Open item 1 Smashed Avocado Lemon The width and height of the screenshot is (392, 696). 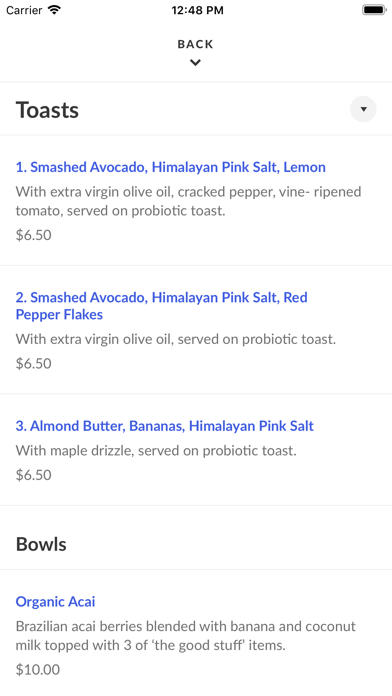[170, 167]
